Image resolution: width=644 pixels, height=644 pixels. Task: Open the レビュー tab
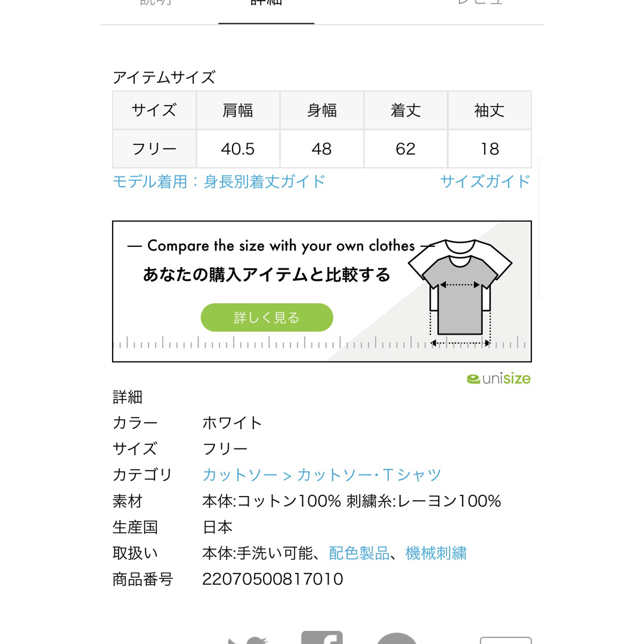coord(479,2)
